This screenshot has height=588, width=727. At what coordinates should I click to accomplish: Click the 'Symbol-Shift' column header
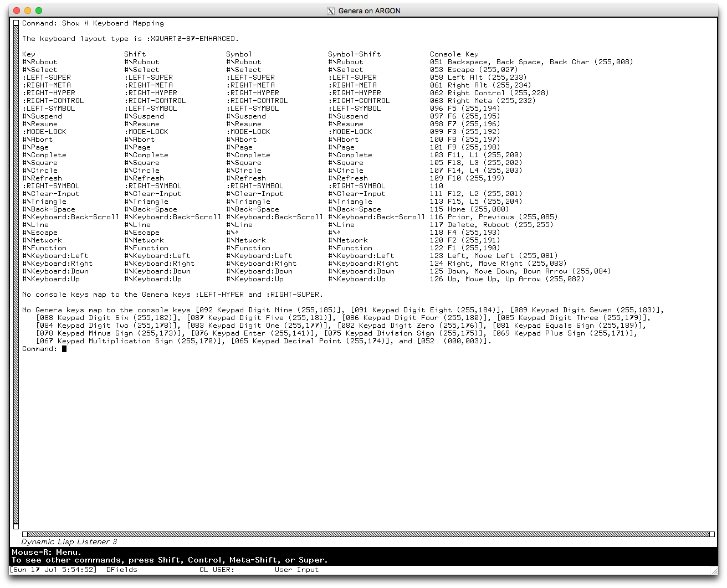tap(354, 54)
